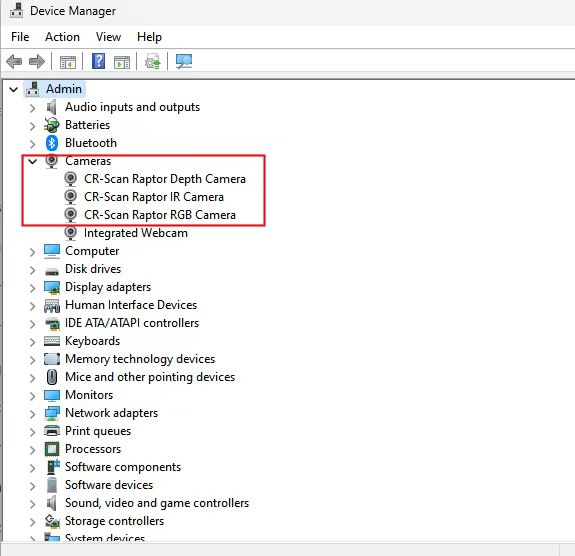Expand the Keyboards category arrow
Viewport: 575px width, 556px height.
pyautogui.click(x=33, y=342)
